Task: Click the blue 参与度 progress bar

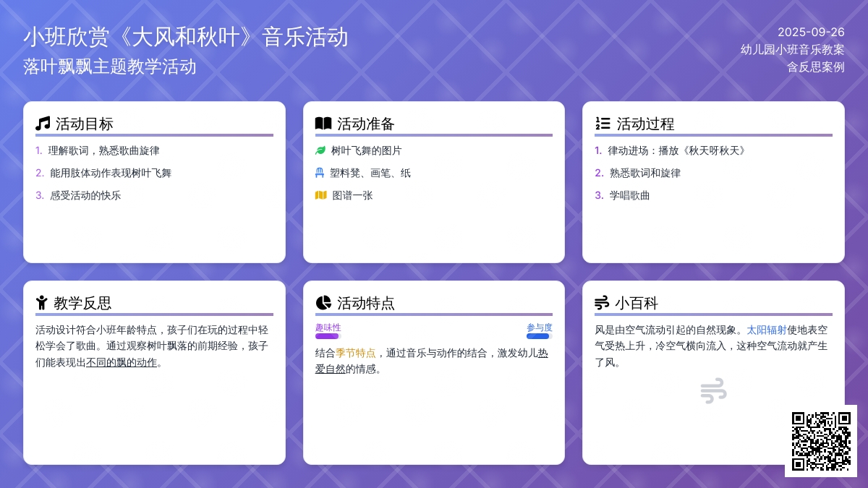Action: click(x=539, y=336)
